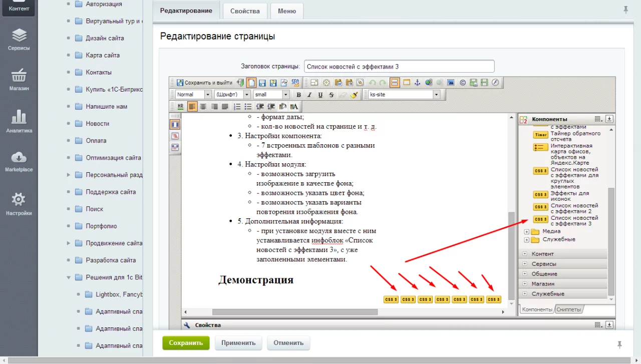The image size is (641, 364).
Task: Open the ks-site template dropdown
Action: [x=404, y=95]
